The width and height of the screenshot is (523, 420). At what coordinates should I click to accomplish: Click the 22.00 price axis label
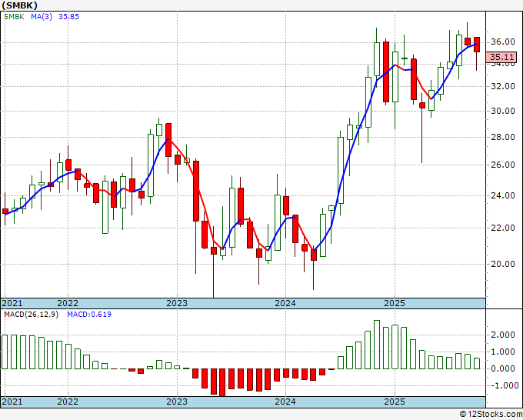pyautogui.click(x=502, y=228)
